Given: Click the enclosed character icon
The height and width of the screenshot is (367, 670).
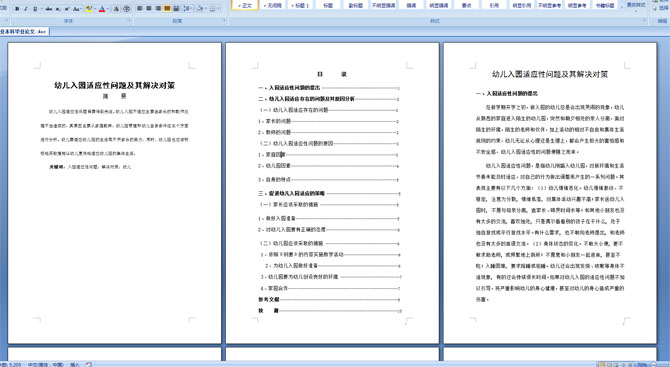Looking at the screenshot, I should pyautogui.click(x=126, y=9).
